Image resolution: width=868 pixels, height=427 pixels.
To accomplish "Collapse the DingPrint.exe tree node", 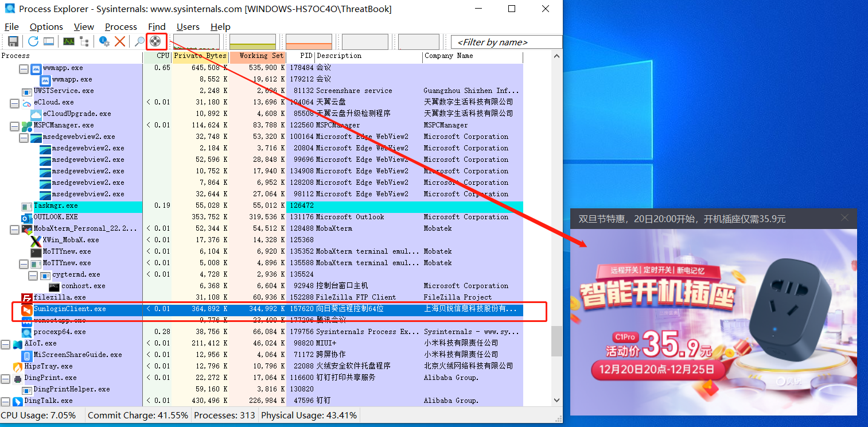I will [5, 378].
